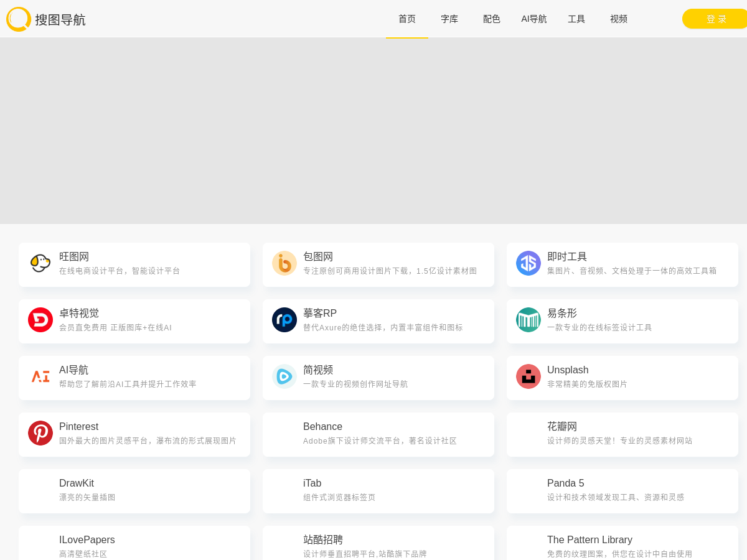Screen dimensions: 747x560
Task: Select 工具 in the navigation bar
Action: point(576,19)
